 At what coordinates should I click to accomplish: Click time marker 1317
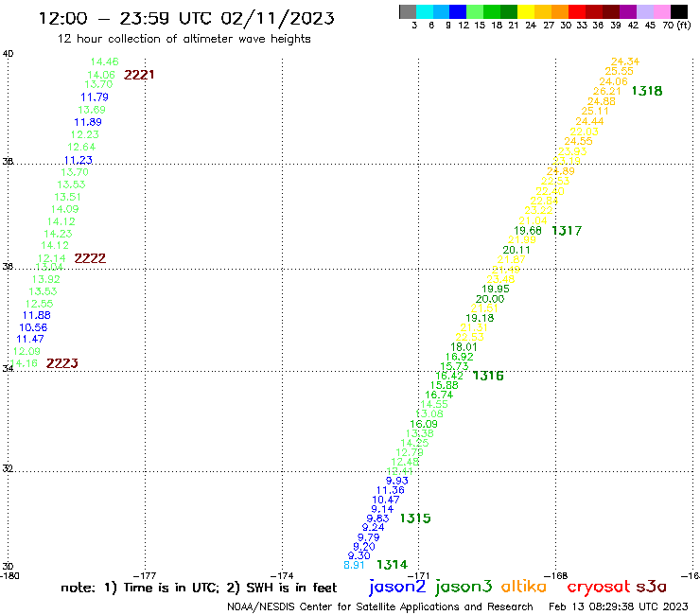click(x=567, y=231)
